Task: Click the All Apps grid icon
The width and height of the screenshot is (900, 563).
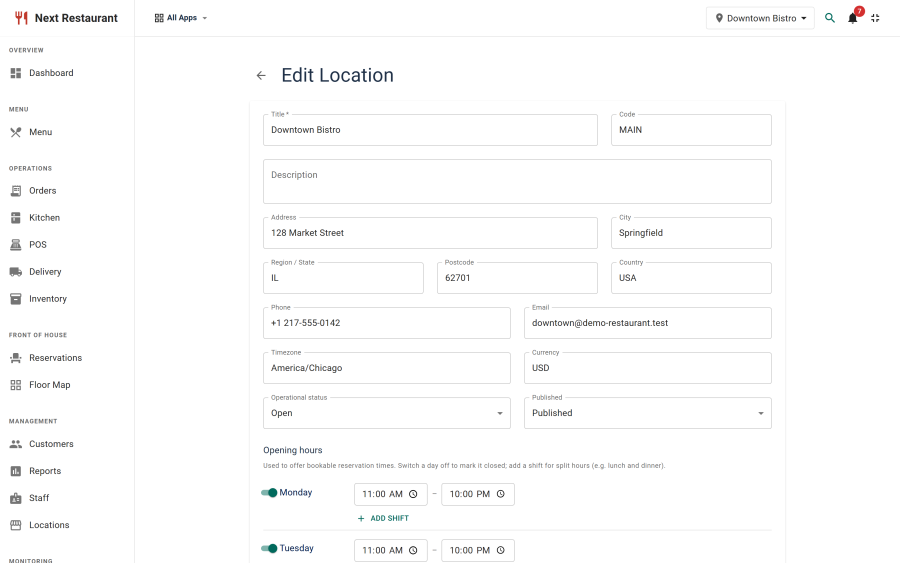Action: (159, 18)
